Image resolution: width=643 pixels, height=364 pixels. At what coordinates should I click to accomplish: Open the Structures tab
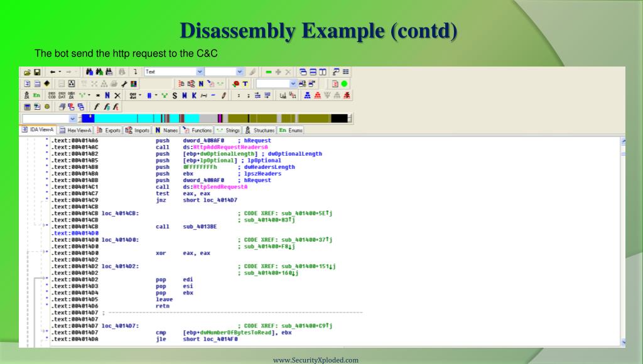260,131
